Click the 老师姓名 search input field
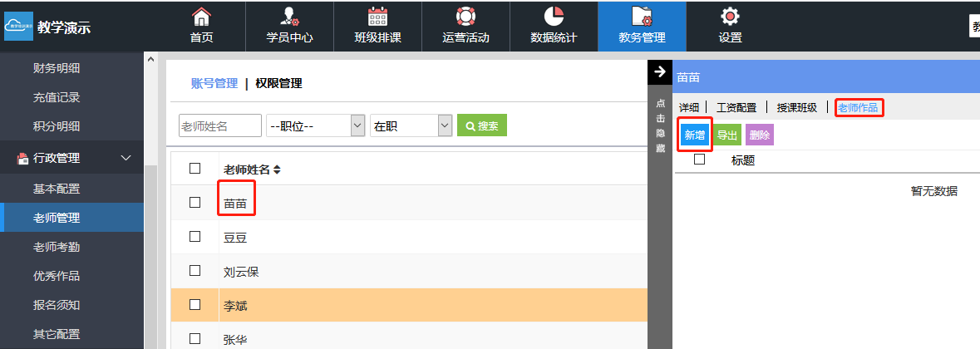Viewport: 980px width, 349px height. [220, 125]
